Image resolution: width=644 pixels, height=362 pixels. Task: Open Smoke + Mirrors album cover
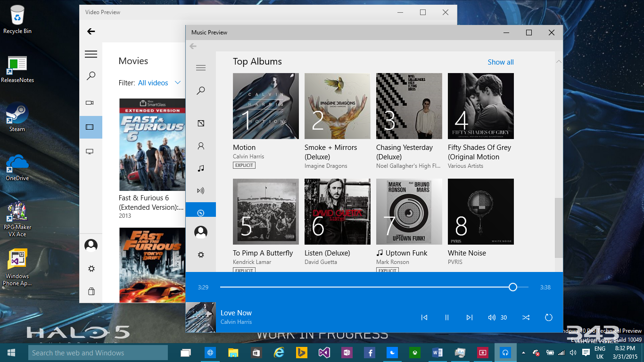tap(338, 106)
